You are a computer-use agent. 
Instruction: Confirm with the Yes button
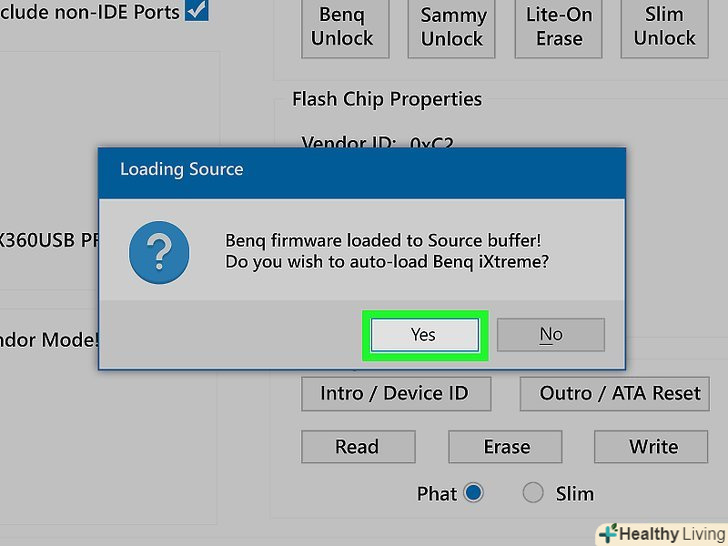click(x=423, y=335)
